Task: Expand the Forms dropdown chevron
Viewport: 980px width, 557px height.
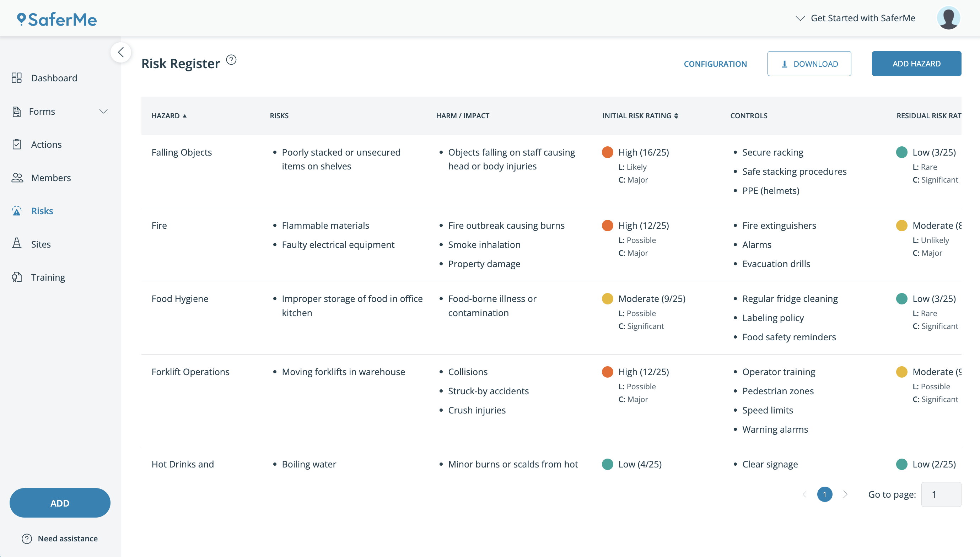Action: (103, 111)
